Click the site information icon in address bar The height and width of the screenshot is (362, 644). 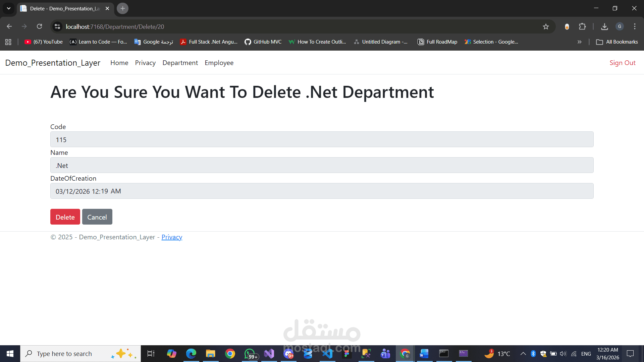(57, 26)
